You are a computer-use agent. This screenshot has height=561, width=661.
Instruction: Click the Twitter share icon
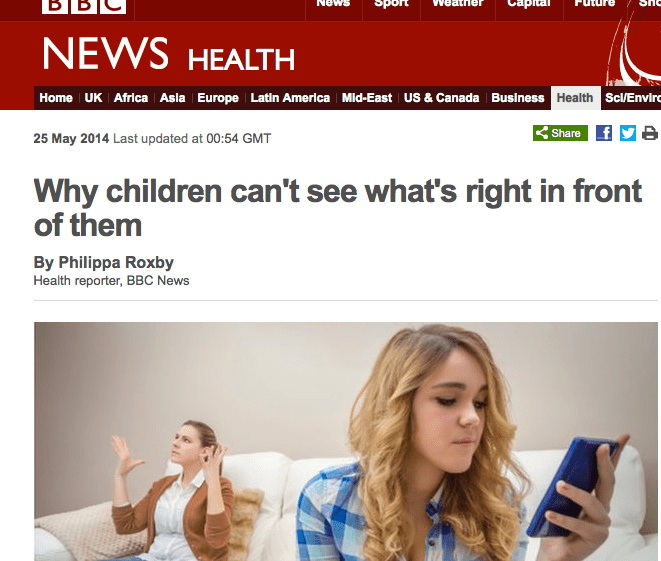628,133
